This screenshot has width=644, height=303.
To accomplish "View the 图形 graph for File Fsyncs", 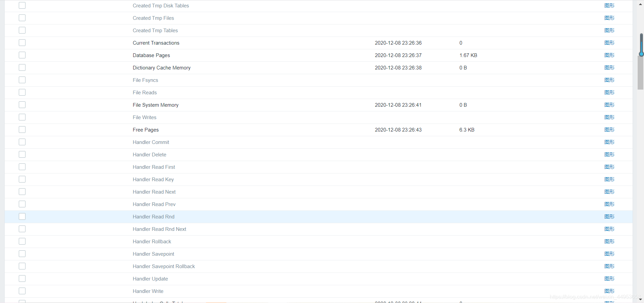I will coord(609,80).
